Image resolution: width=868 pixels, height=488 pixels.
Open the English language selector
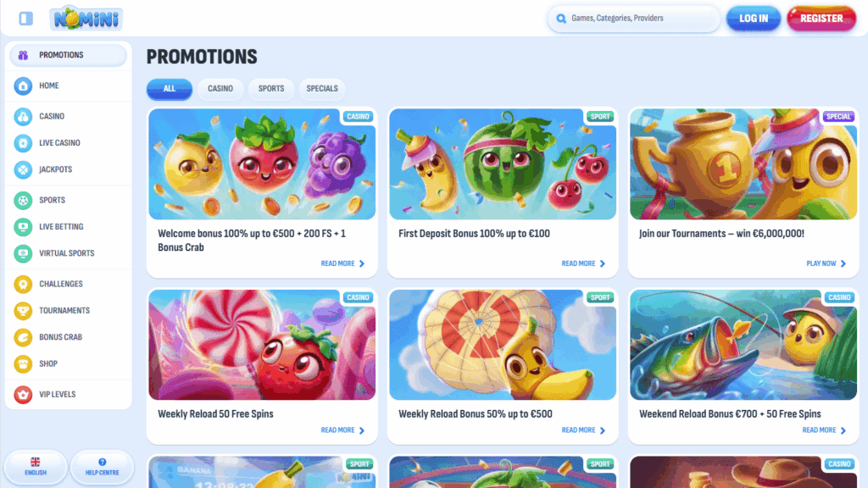tap(36, 467)
